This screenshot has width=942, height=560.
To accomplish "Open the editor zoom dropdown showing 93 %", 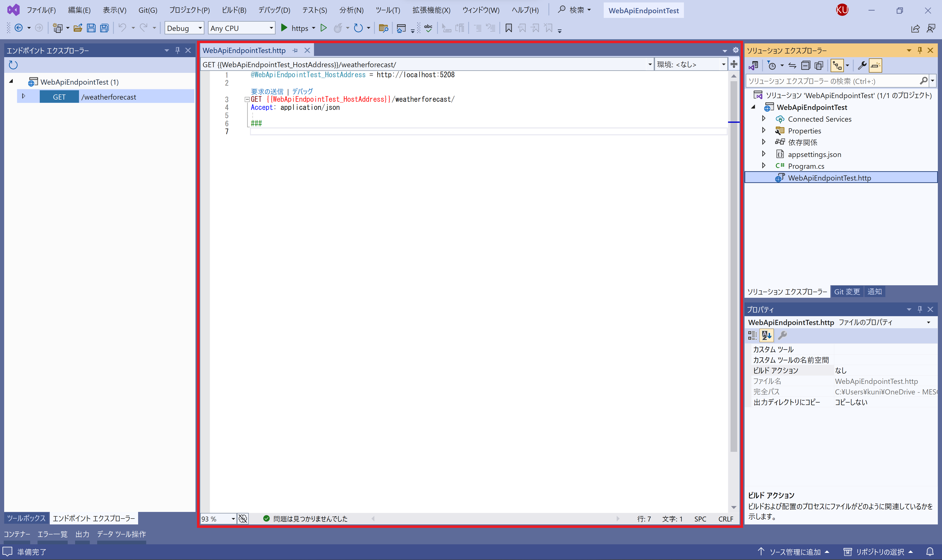I will point(218,519).
